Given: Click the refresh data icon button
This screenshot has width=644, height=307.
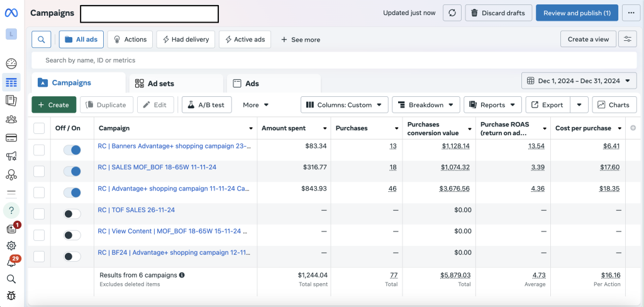Looking at the screenshot, I should coord(452,13).
